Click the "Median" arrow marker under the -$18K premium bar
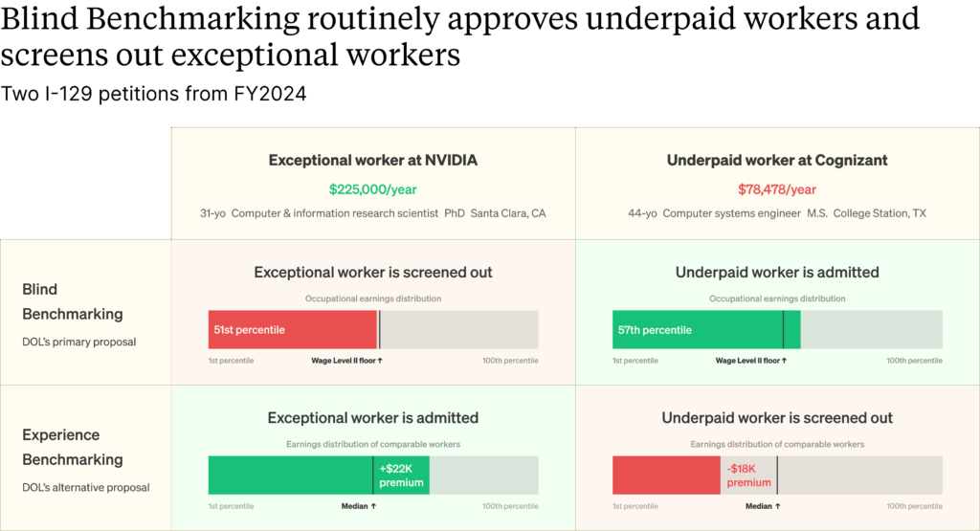Viewport: 980px width, 531px height. click(x=763, y=506)
